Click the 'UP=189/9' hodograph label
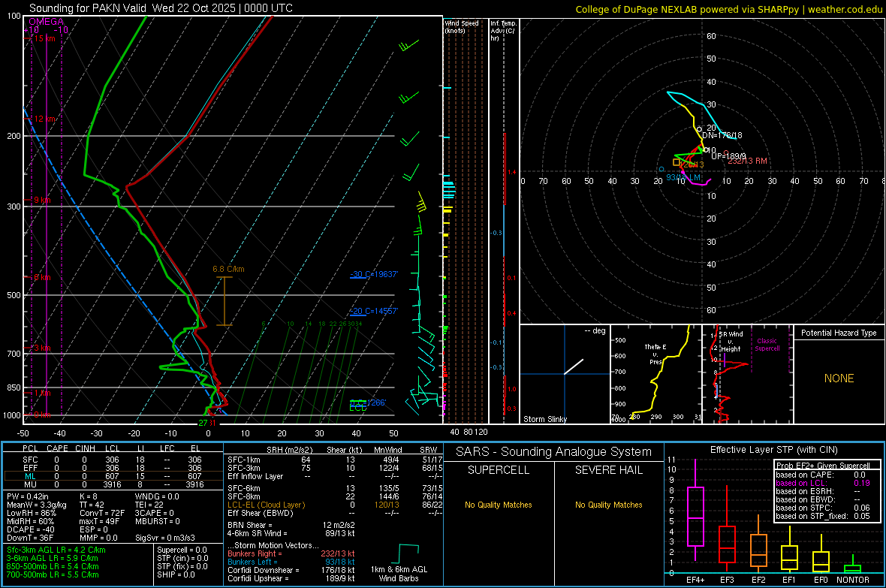 tap(728, 156)
